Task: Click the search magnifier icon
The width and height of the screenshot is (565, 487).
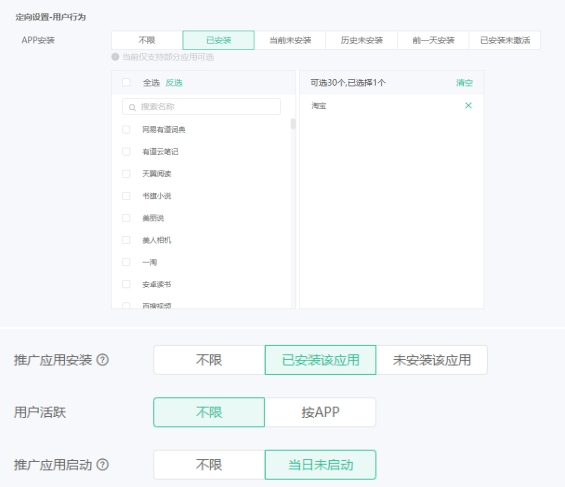Action: click(132, 107)
